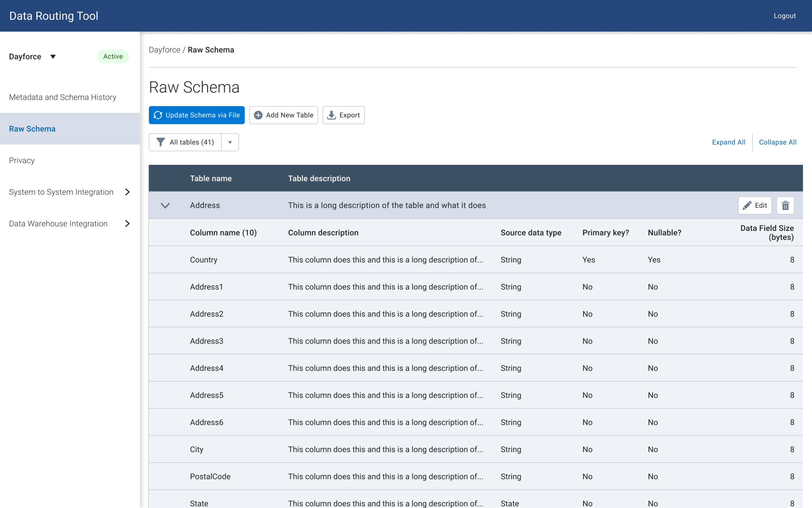
Task: Click the refresh icon on Update Schema via File
Action: pyautogui.click(x=158, y=115)
